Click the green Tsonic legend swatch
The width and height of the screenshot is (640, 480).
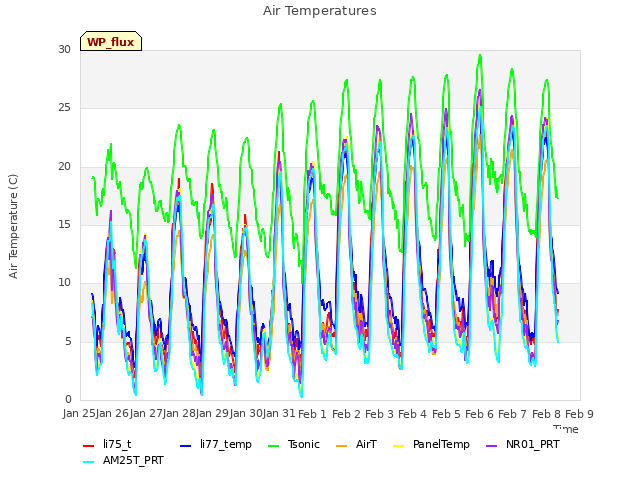point(273,446)
